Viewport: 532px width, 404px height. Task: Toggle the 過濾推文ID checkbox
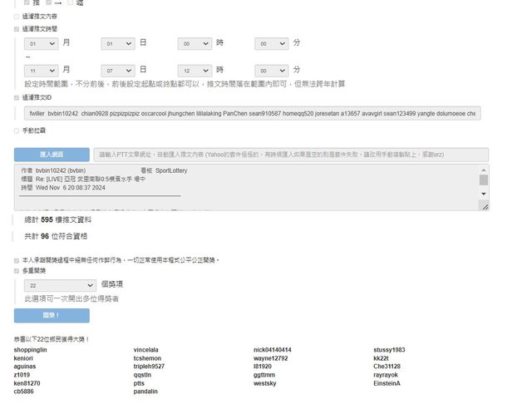(17, 97)
